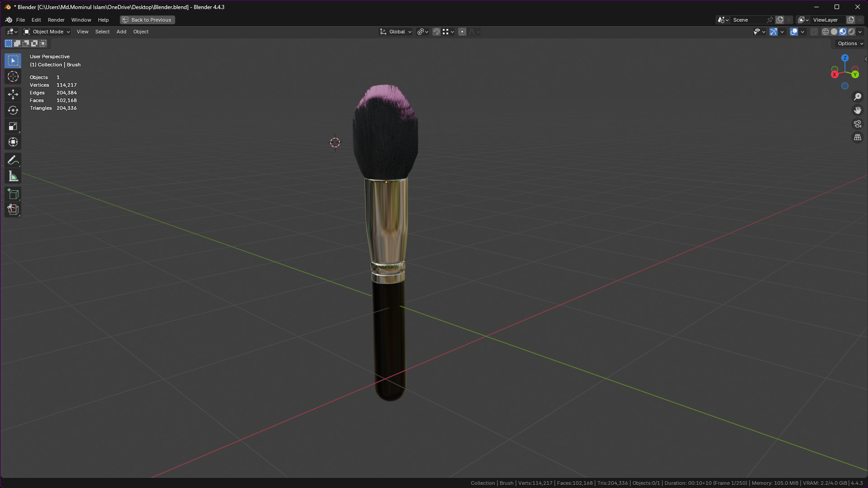Click the green Y axis on navigation gizmo
Viewport: 868px width, 488px height.
[x=855, y=75]
